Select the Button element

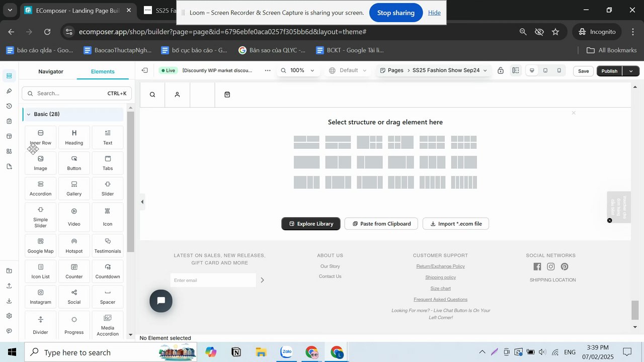(x=74, y=162)
